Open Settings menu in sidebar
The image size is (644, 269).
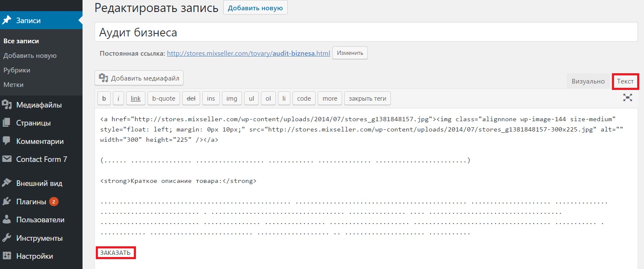[34, 256]
